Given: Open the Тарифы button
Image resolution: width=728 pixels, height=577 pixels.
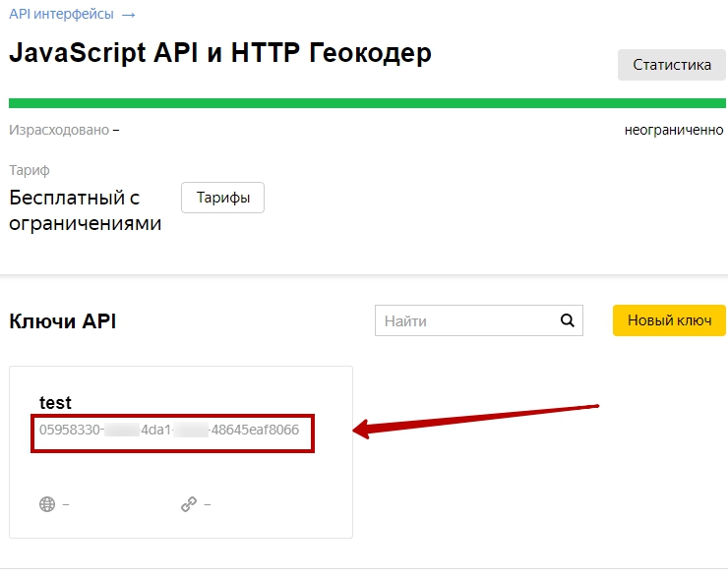Looking at the screenshot, I should [x=223, y=198].
